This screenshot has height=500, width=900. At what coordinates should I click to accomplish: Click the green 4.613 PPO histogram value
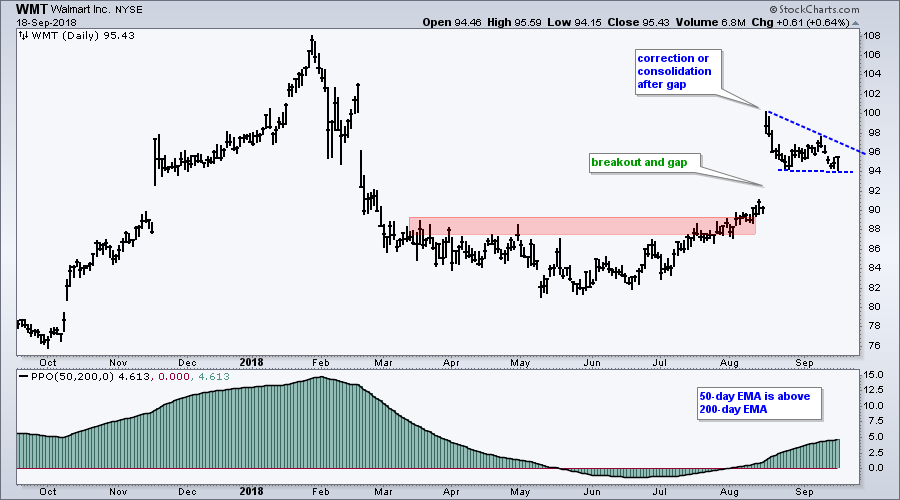pos(214,377)
